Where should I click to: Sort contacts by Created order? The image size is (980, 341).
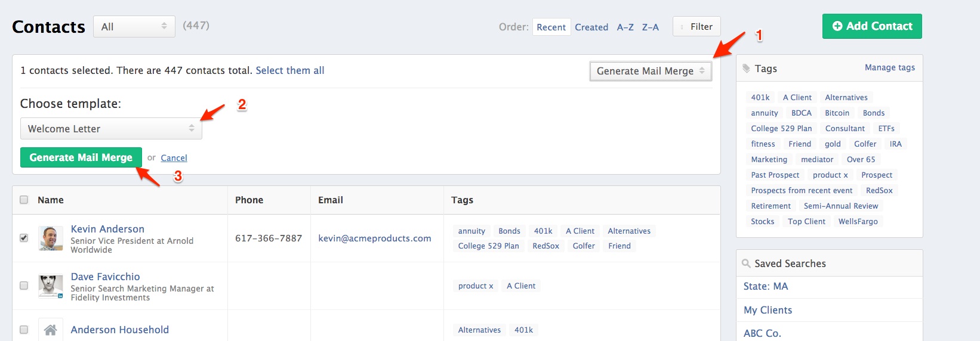(591, 27)
